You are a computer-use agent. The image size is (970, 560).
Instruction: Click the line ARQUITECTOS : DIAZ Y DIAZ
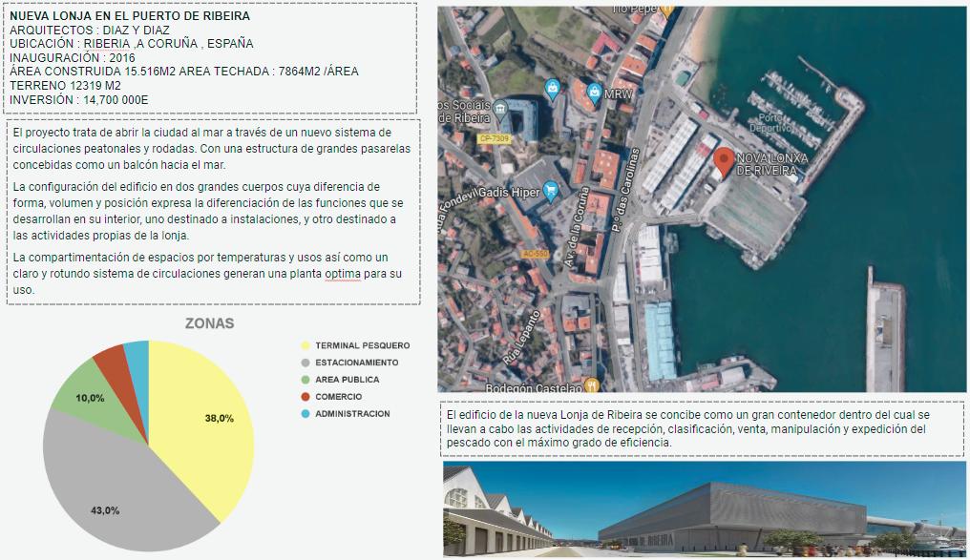pos(90,31)
